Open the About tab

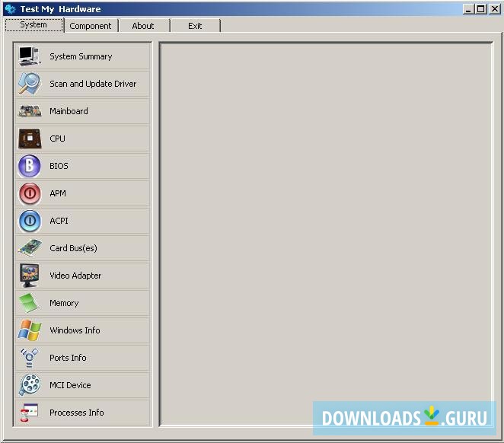pyautogui.click(x=143, y=26)
